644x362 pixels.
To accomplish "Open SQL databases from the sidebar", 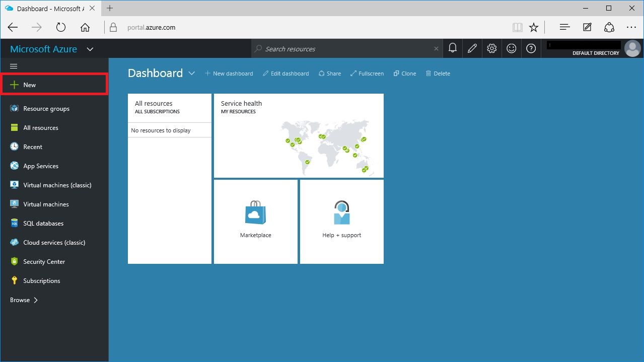I will [x=43, y=224].
